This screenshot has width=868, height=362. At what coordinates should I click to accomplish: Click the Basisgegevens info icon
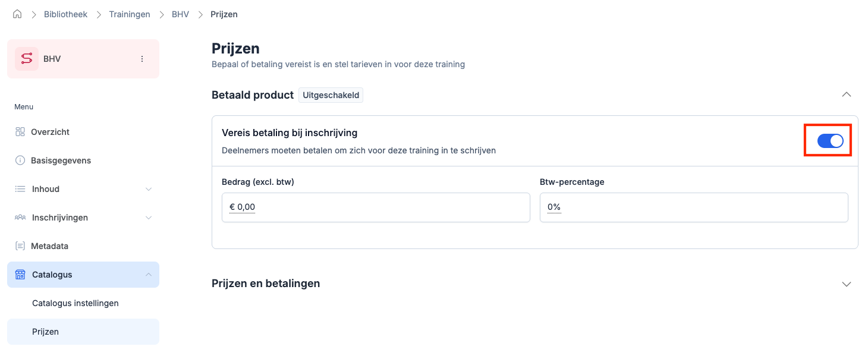tap(20, 160)
